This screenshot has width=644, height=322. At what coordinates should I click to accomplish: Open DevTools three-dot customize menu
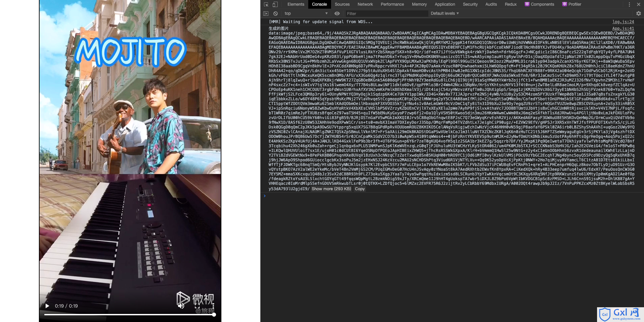coord(629,4)
